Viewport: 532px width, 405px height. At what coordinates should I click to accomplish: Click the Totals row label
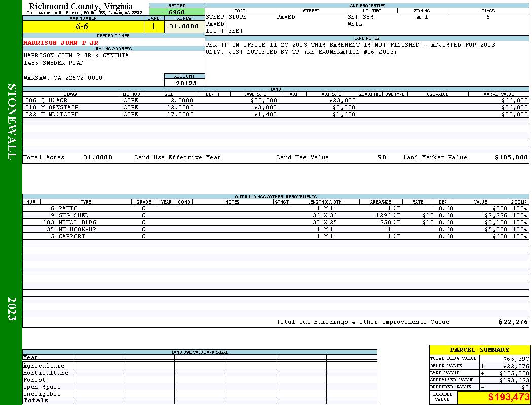pos(35,400)
